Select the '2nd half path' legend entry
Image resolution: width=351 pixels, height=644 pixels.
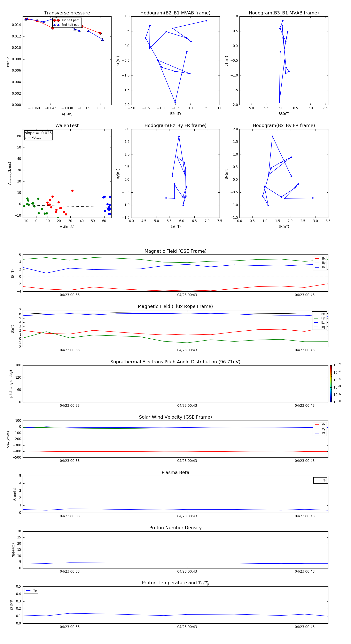(x=67, y=25)
